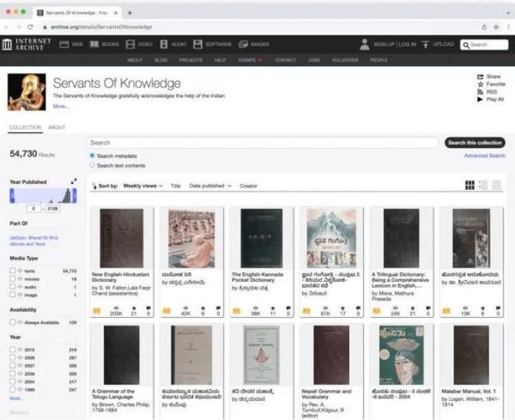Toggle sort direction icon beside Sort by
The image size is (515, 420).
pyautogui.click(x=93, y=186)
